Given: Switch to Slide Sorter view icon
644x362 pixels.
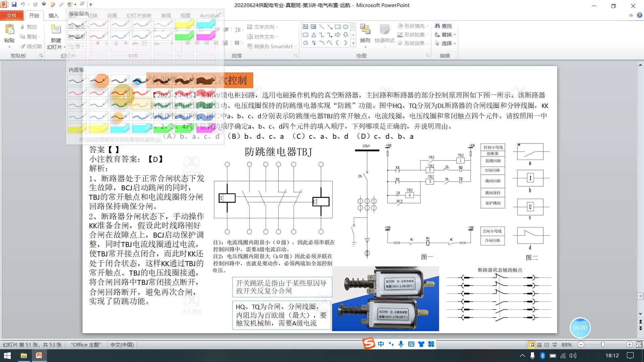Looking at the screenshot, I should [x=539, y=345].
